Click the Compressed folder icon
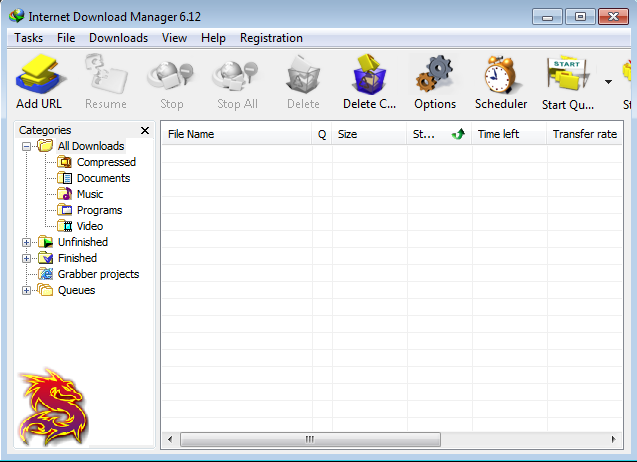 click(65, 162)
